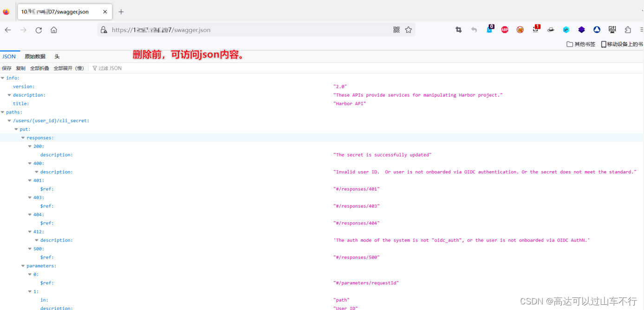Navigate home using the home icon
The image size is (644, 310).
tap(53, 30)
